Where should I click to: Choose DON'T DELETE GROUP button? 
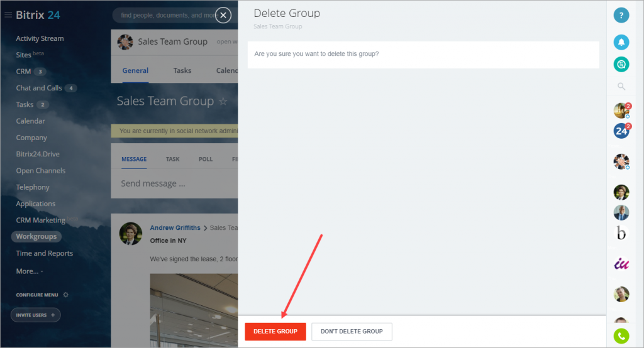[352, 331]
